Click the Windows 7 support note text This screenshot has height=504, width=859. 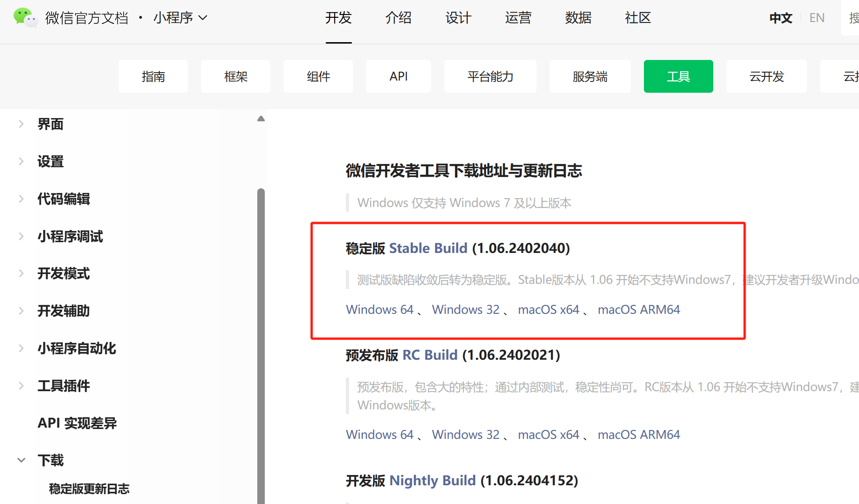pyautogui.click(x=464, y=203)
